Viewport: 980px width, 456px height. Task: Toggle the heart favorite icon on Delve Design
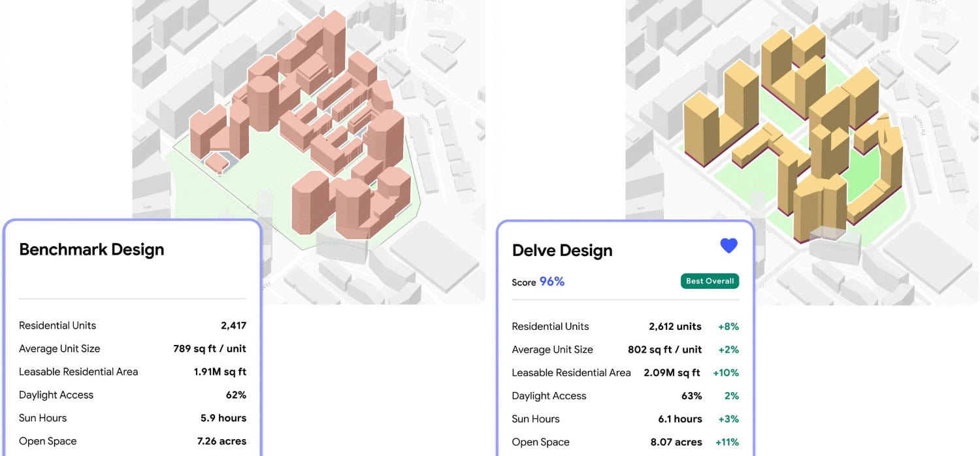tap(728, 245)
